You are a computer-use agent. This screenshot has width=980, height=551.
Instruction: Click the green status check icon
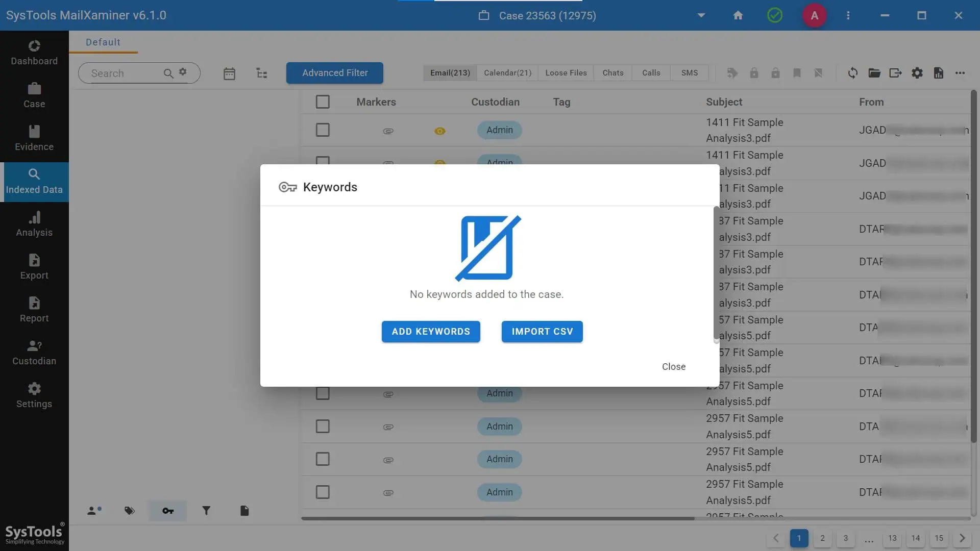(x=775, y=15)
